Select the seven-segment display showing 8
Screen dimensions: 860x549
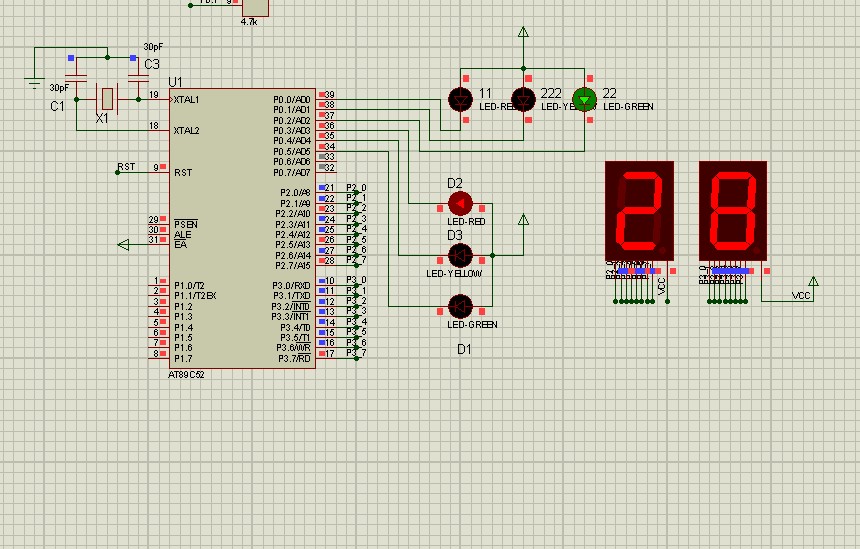click(733, 211)
